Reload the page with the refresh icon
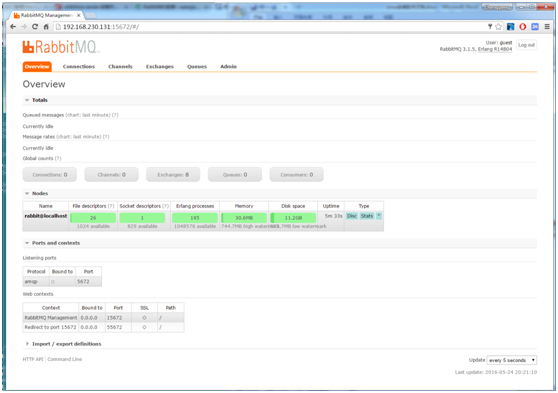Screen dimensions: 558x393 (35, 27)
